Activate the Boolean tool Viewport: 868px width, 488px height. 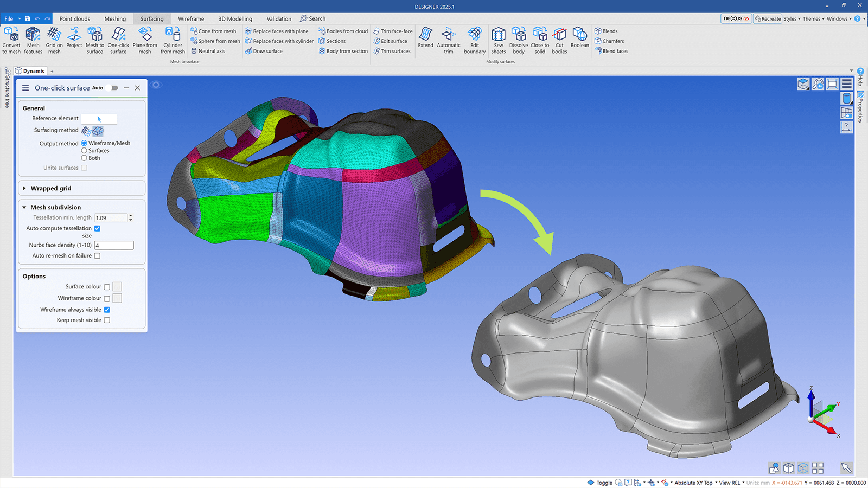click(579, 40)
